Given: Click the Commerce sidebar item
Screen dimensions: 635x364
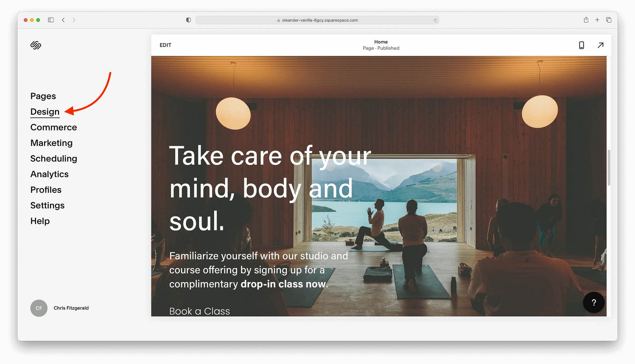Looking at the screenshot, I should coord(54,127).
